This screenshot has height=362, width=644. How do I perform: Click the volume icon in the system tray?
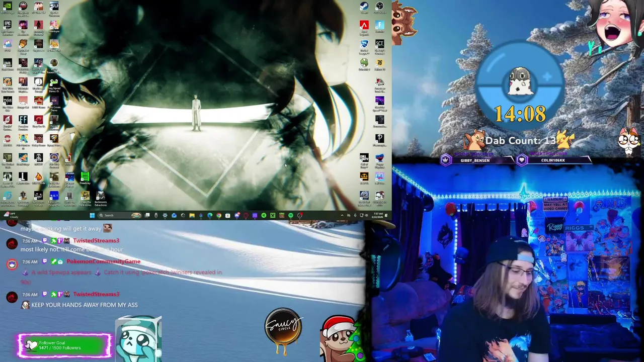[x=366, y=215]
